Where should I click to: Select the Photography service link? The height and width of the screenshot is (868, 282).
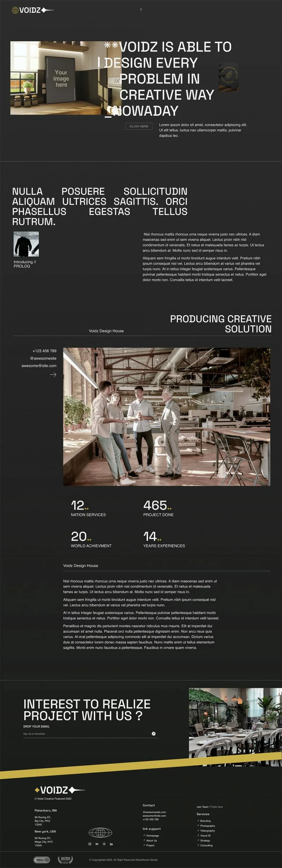pyautogui.click(x=207, y=826)
